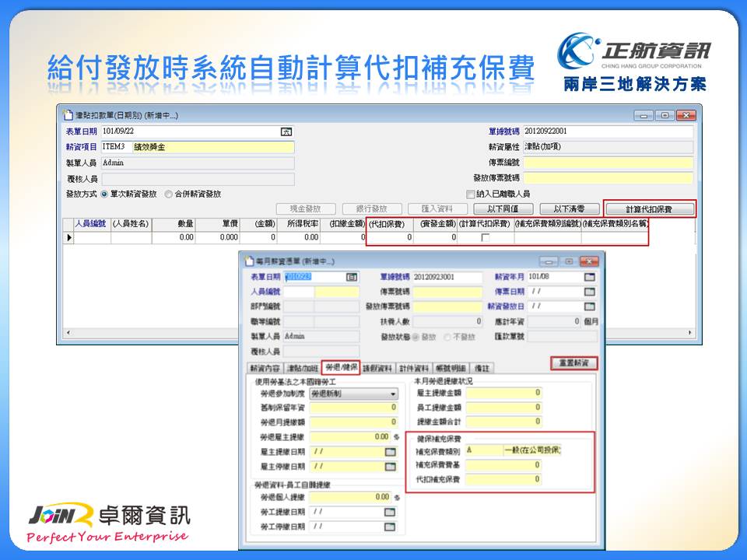This screenshot has height=560, width=747.
Task: Open calendar picker for 薪資發放日 field
Action: (x=590, y=306)
